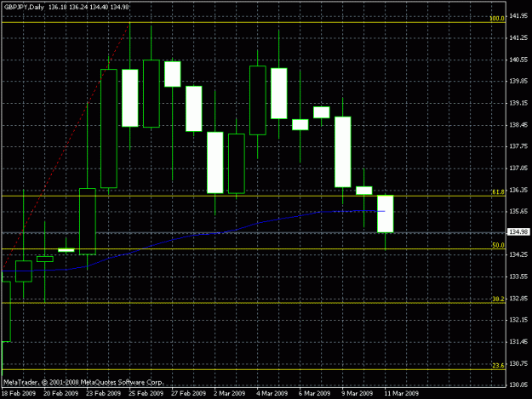This screenshot has width=532, height=399.
Task: Select the tall white candle above 9 Mar 2009
Action: coord(343,152)
